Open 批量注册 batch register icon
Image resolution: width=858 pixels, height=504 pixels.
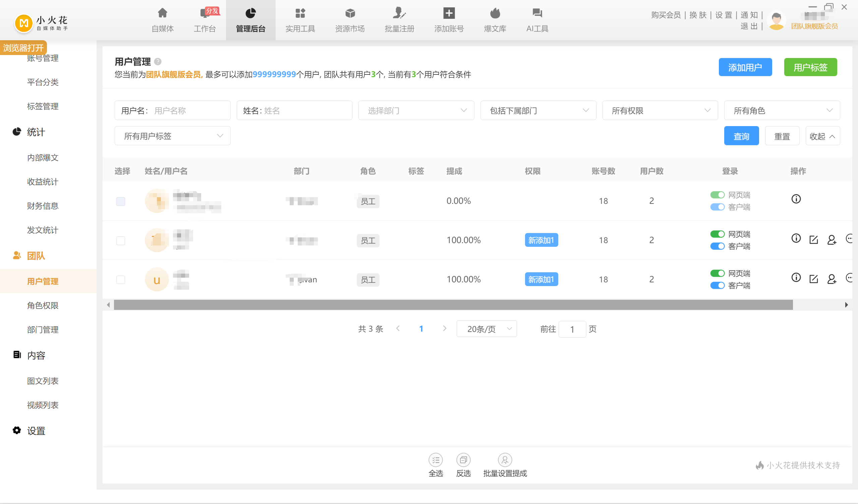[399, 13]
